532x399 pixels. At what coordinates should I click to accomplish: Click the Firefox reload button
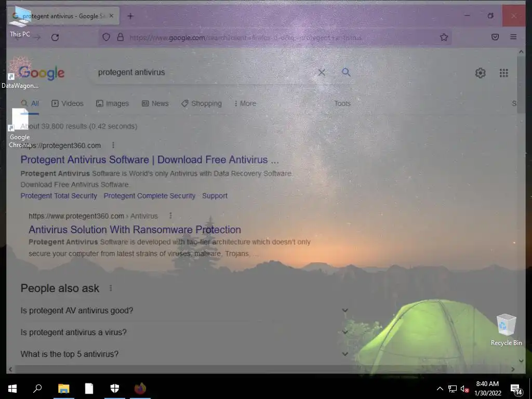point(55,37)
